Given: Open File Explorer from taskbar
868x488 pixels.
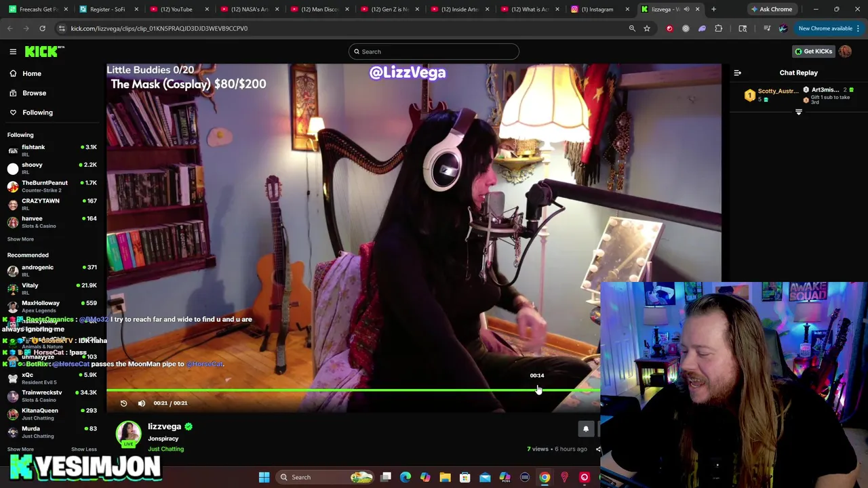Looking at the screenshot, I should click(x=445, y=477).
